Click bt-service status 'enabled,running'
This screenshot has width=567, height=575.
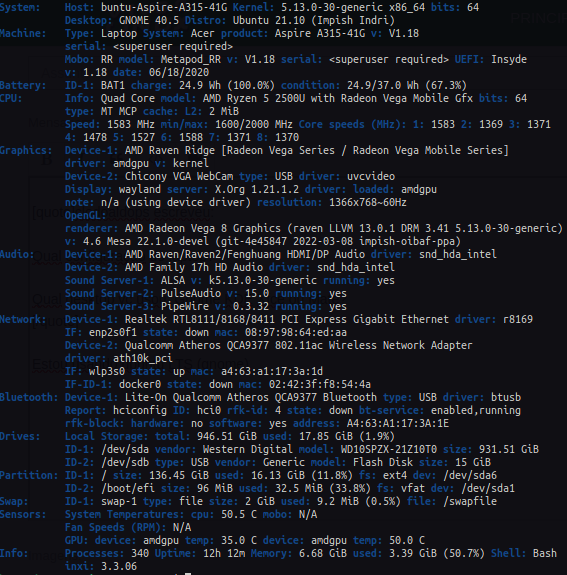click(x=476, y=411)
